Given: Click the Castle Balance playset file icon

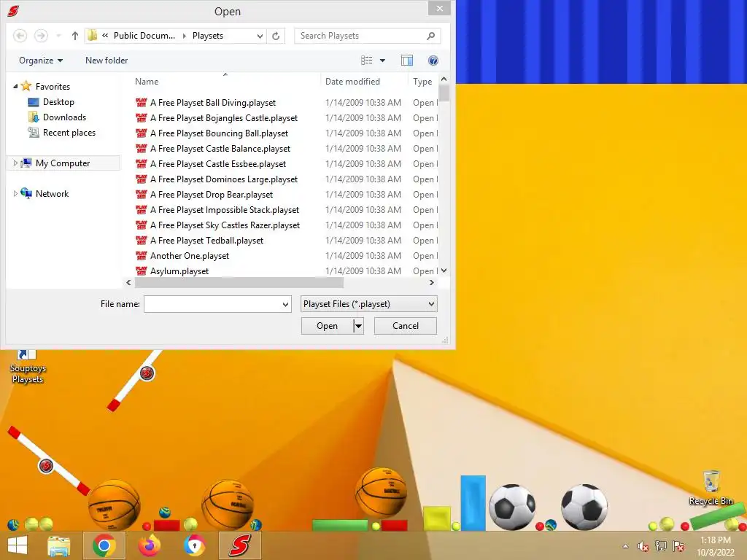Looking at the screenshot, I should tap(142, 149).
